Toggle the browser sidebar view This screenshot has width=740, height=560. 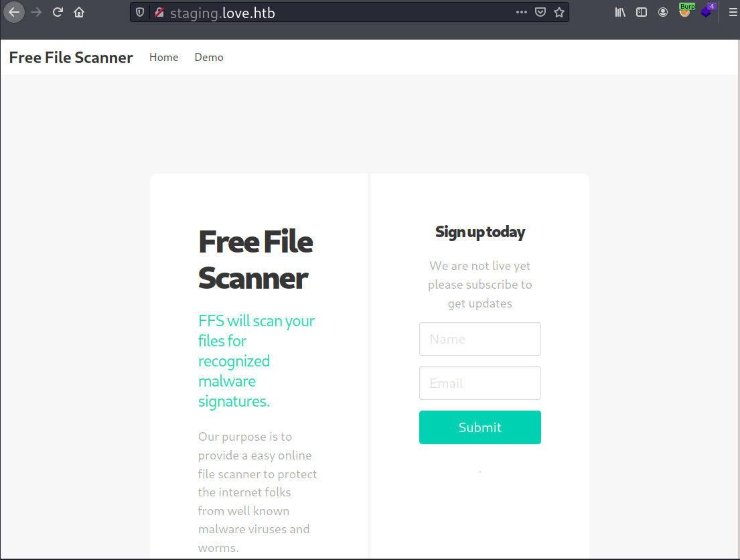[642, 12]
